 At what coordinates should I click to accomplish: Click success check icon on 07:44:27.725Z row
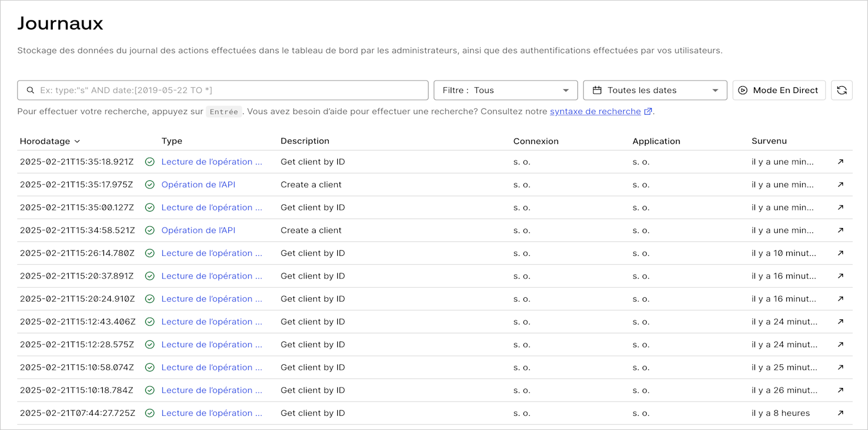click(x=150, y=413)
